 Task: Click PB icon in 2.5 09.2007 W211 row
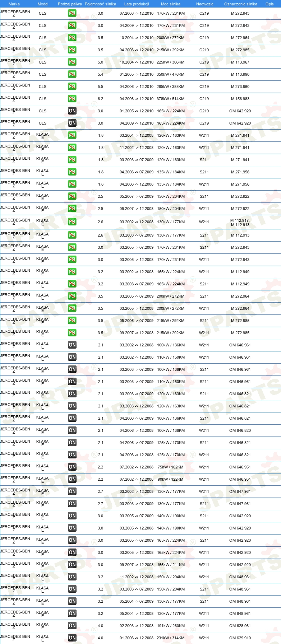coord(72,209)
